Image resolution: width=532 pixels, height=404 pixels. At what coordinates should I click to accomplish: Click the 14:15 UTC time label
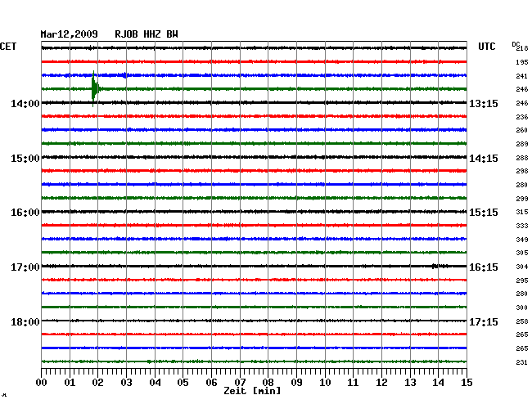pos(484,159)
